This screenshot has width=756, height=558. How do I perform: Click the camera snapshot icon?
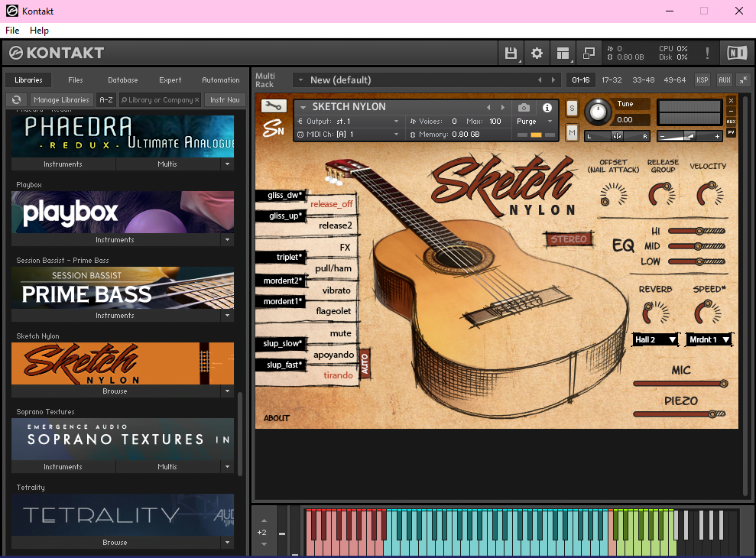pos(524,108)
